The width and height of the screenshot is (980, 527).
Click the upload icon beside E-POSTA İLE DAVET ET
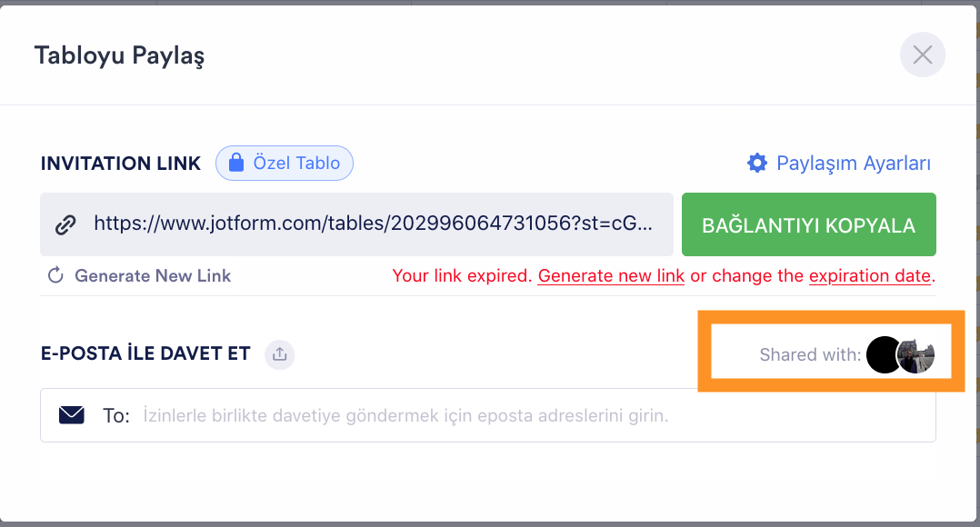pyautogui.click(x=280, y=354)
